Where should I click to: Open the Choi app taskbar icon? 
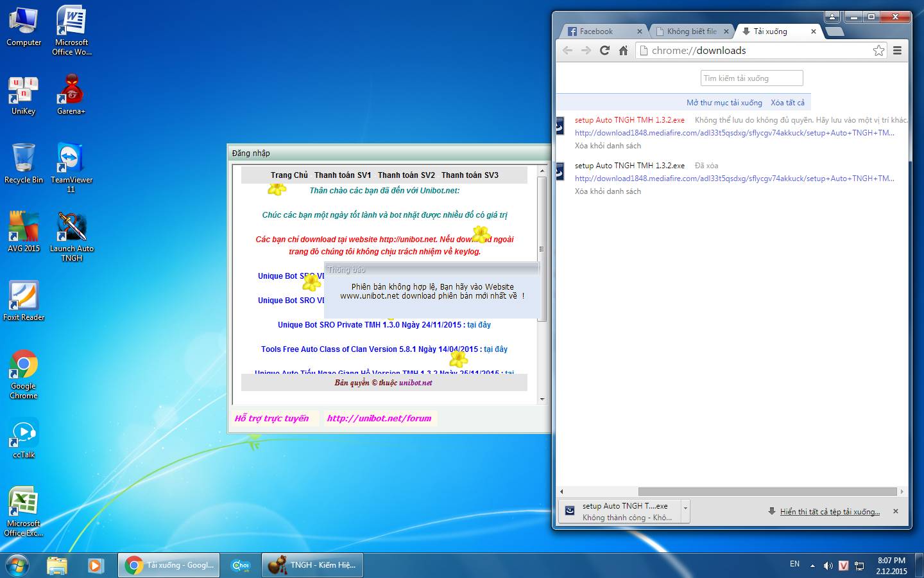241,565
